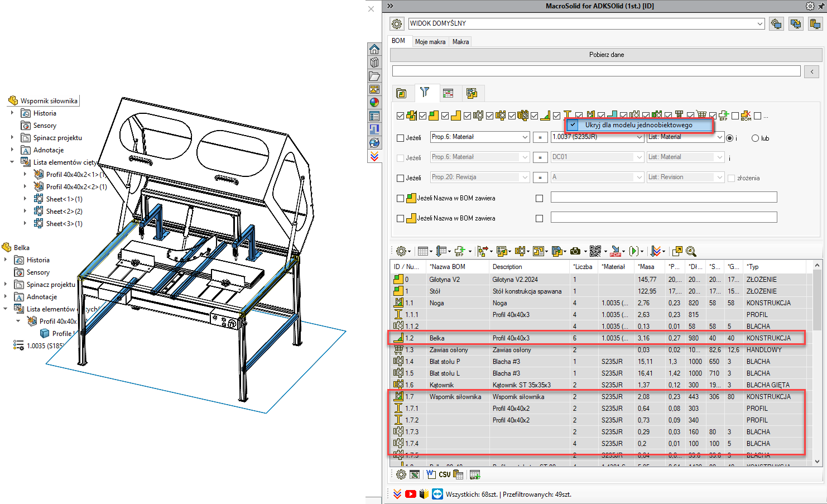
Task: Click the Pobierz dane button
Action: coord(606,55)
